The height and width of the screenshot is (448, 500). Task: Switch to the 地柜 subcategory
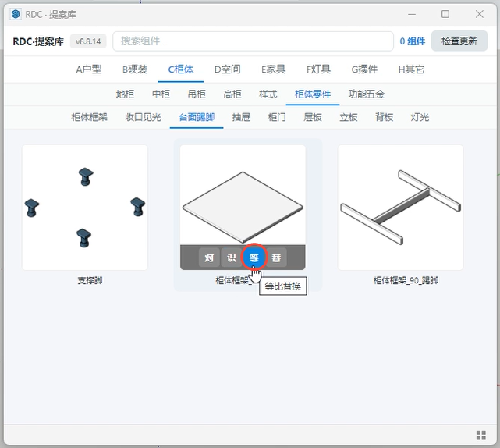click(125, 94)
